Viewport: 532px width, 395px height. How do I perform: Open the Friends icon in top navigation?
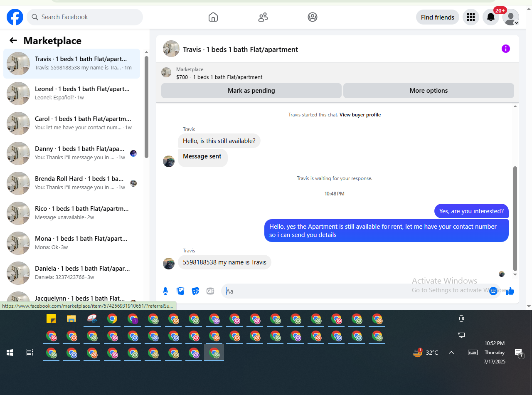point(263,17)
